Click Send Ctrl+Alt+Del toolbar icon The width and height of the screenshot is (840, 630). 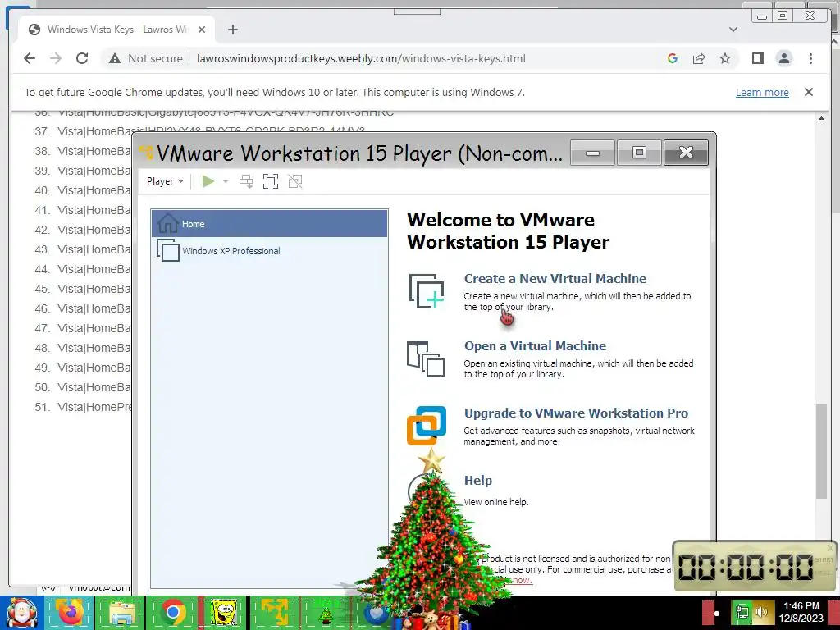pos(246,181)
